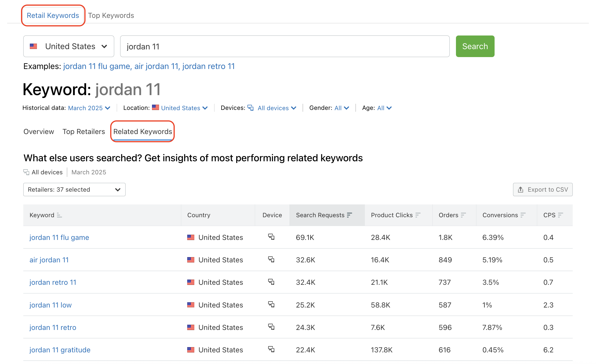Open the air jordan 11 keyword link

click(x=49, y=260)
